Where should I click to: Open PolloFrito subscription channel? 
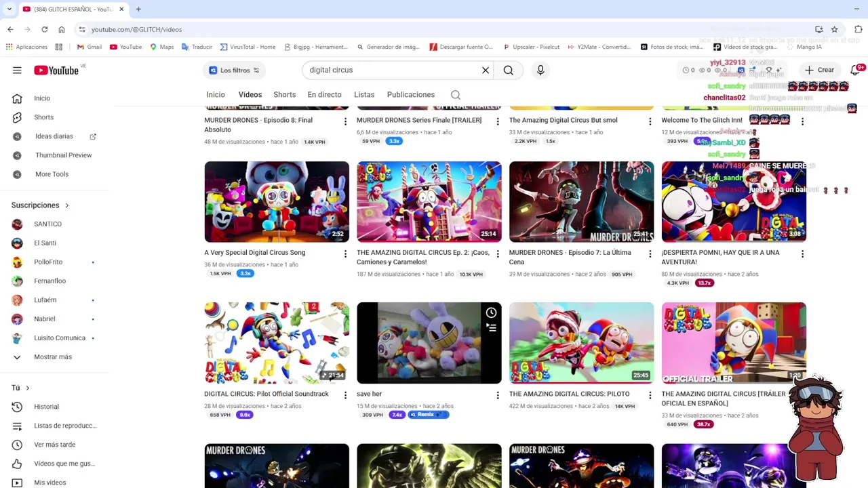point(48,262)
